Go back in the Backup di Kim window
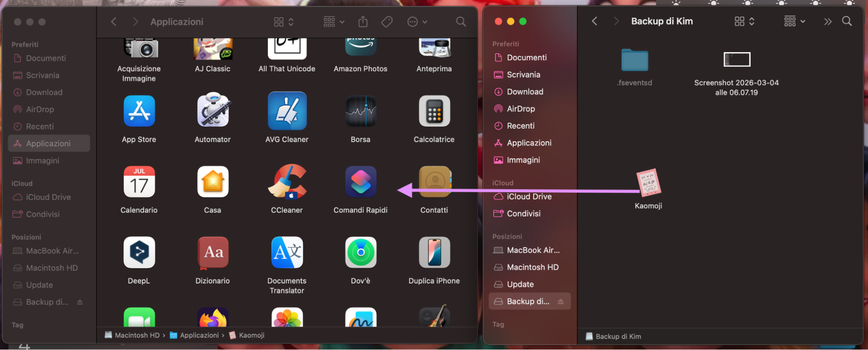 click(594, 21)
